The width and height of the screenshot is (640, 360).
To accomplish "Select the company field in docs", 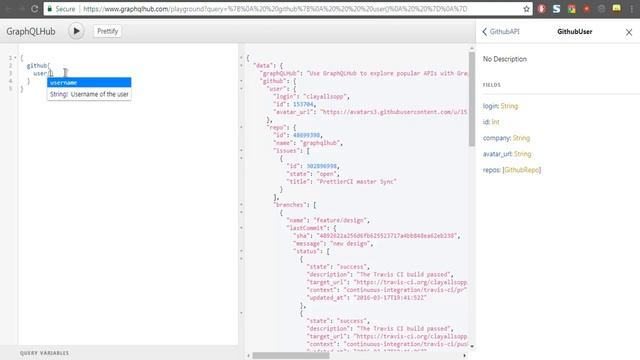I will pyautogui.click(x=496, y=138).
